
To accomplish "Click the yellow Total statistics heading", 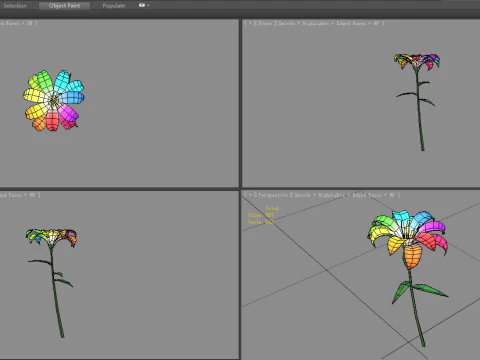I will (x=272, y=208).
